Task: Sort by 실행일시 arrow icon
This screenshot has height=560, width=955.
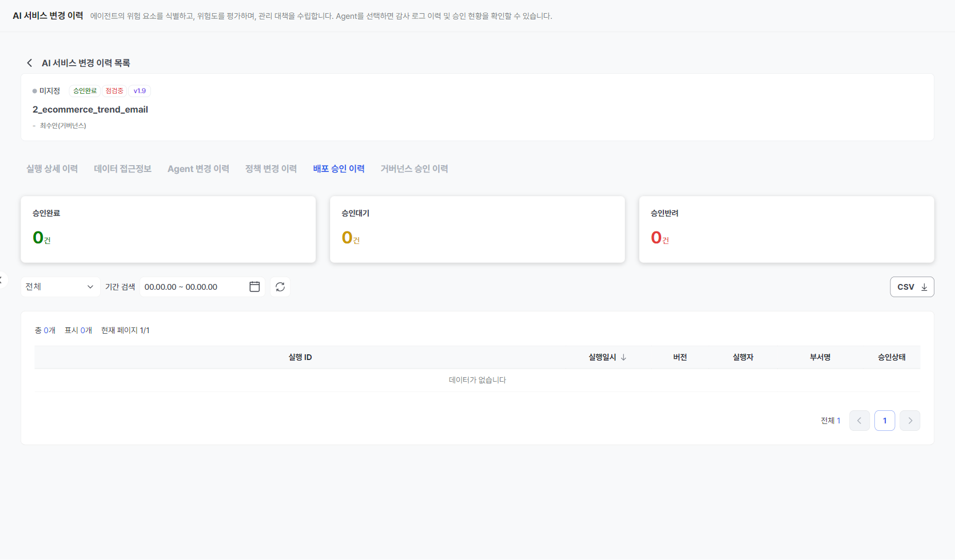Action: [x=623, y=357]
